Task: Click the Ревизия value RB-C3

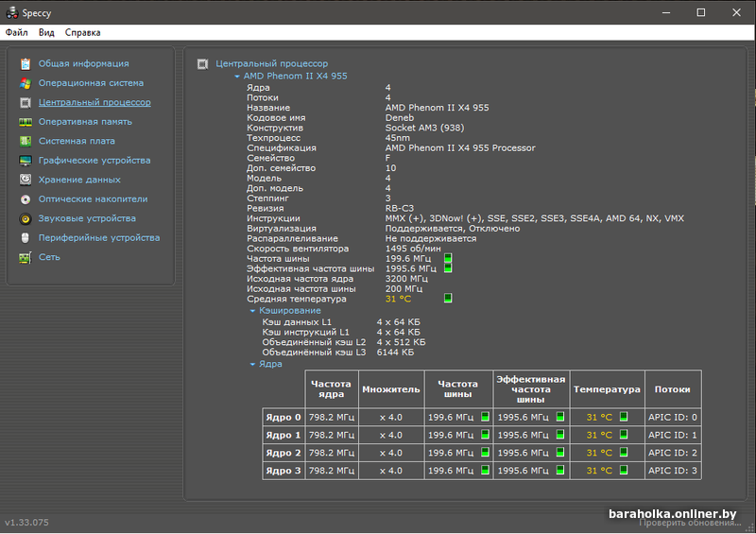Action: 400,208
